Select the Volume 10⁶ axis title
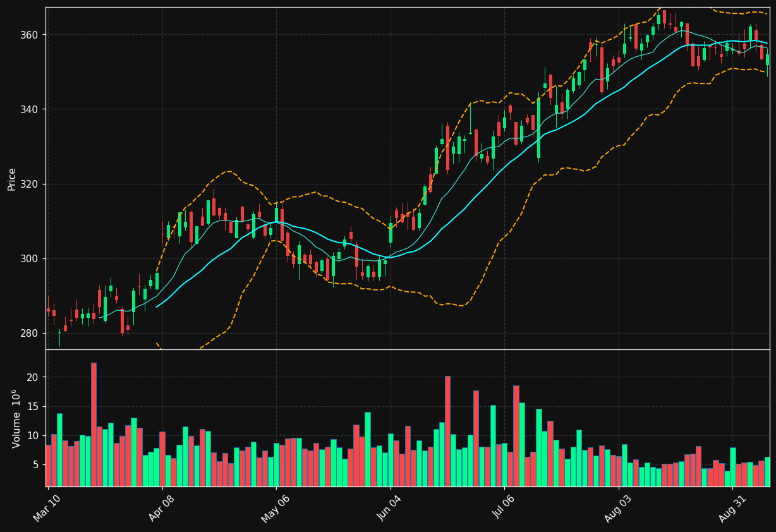This screenshot has width=776, height=532. coord(16,418)
